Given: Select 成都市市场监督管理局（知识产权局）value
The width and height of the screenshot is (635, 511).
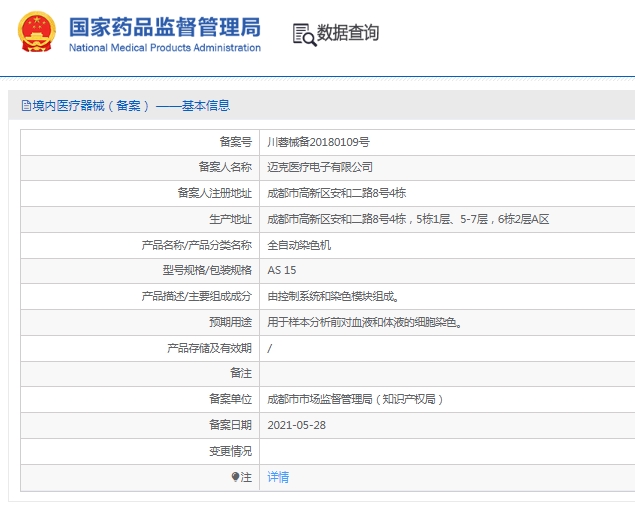Looking at the screenshot, I should [355, 400].
